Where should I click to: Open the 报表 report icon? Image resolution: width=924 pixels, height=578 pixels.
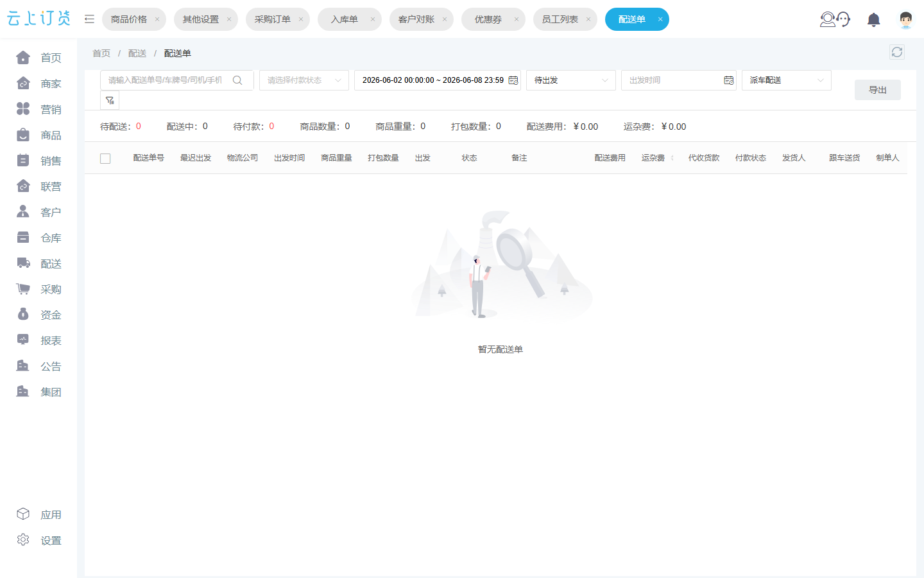point(23,340)
